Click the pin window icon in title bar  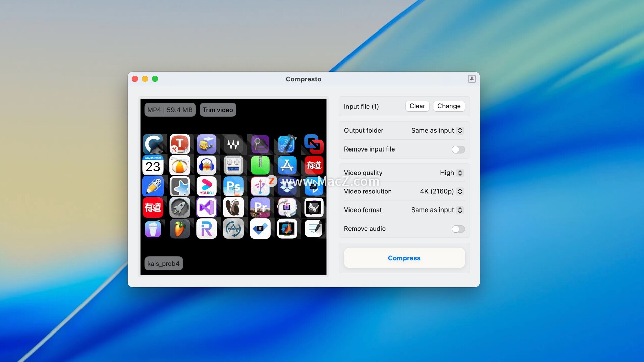472,79
